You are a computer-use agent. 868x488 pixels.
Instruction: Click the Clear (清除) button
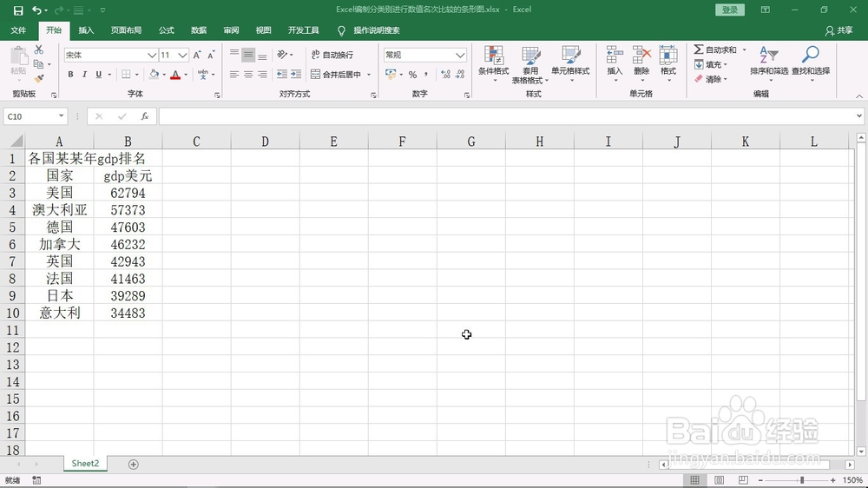pyautogui.click(x=711, y=79)
